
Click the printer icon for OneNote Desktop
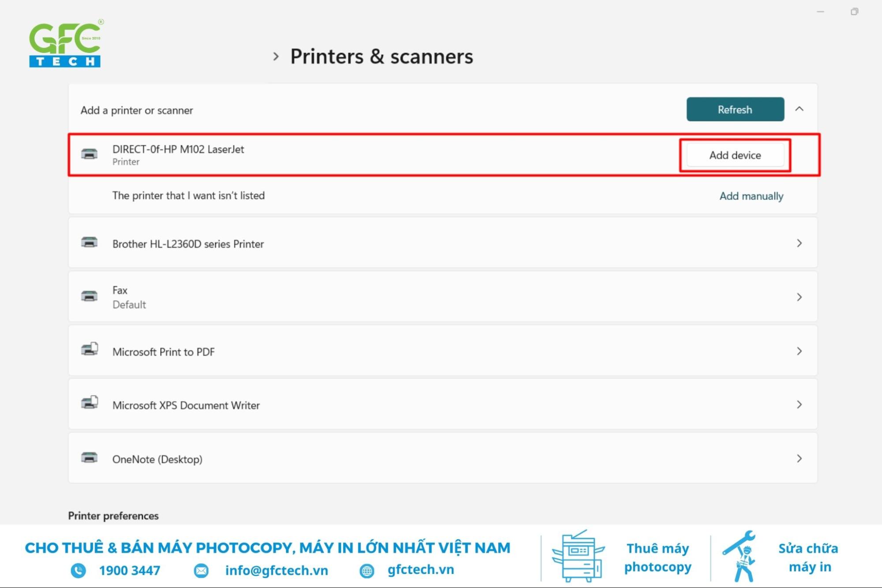tap(90, 459)
